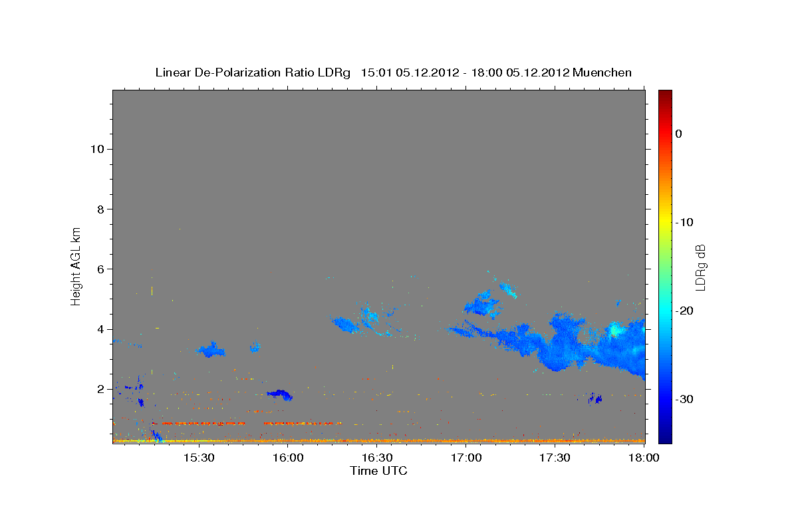Click the 16:00 time tick label

(288, 458)
